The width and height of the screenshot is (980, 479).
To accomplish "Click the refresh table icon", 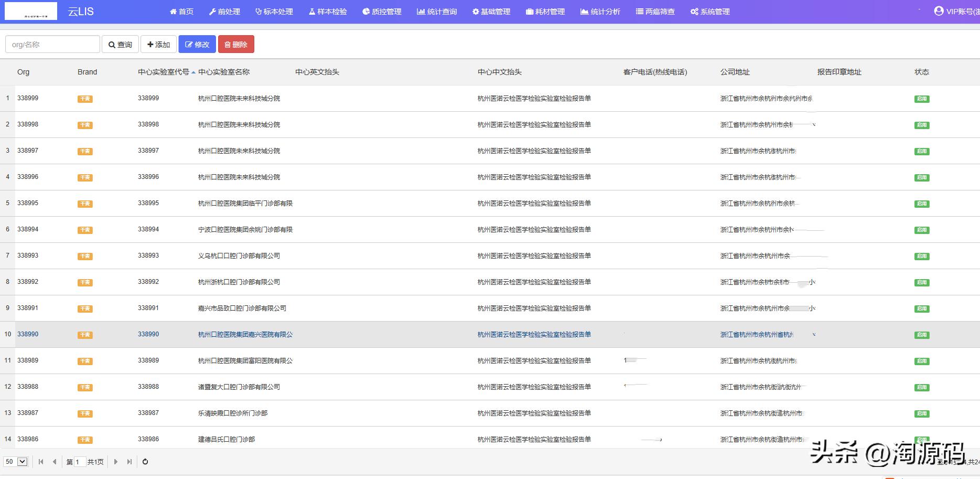I will click(145, 462).
